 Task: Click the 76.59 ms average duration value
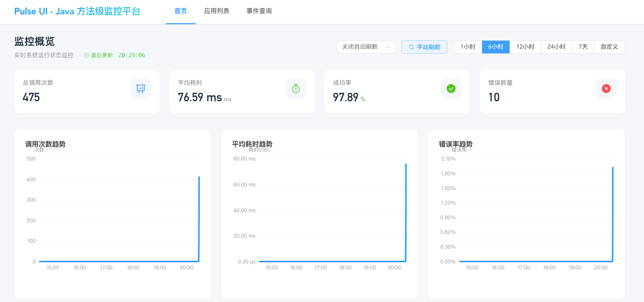(x=200, y=97)
